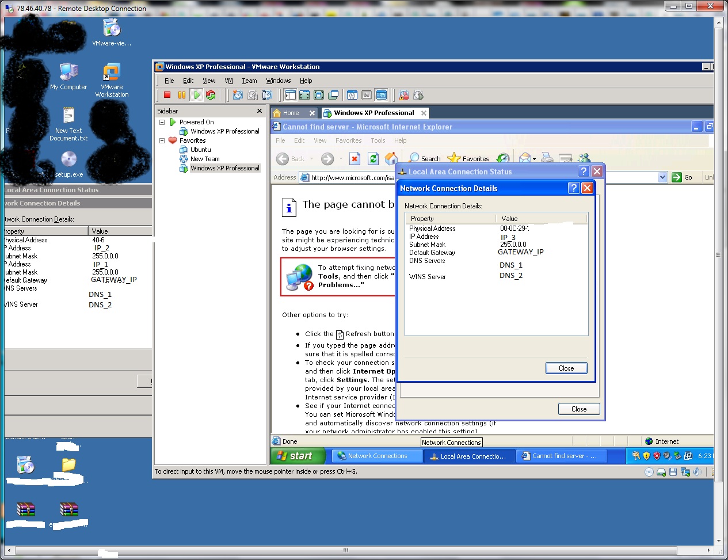The image size is (728, 560).
Task: Open the Mail button dropdown arrow
Action: (535, 159)
